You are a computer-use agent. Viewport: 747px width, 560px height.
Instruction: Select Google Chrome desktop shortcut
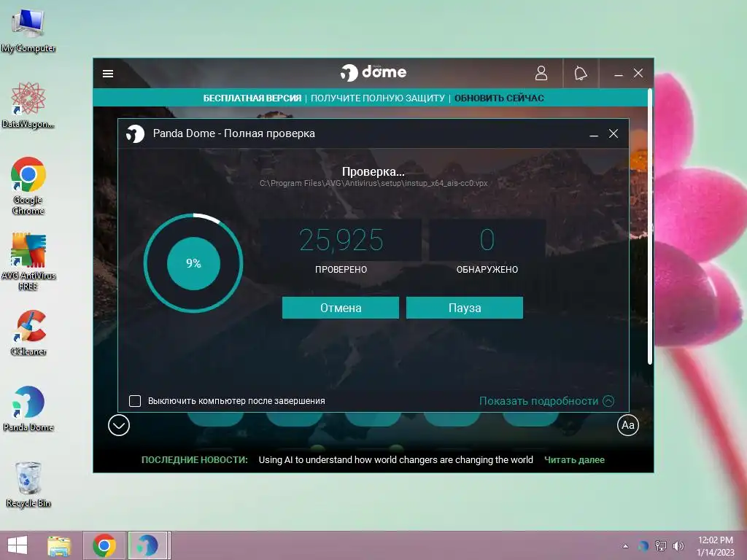[28, 186]
